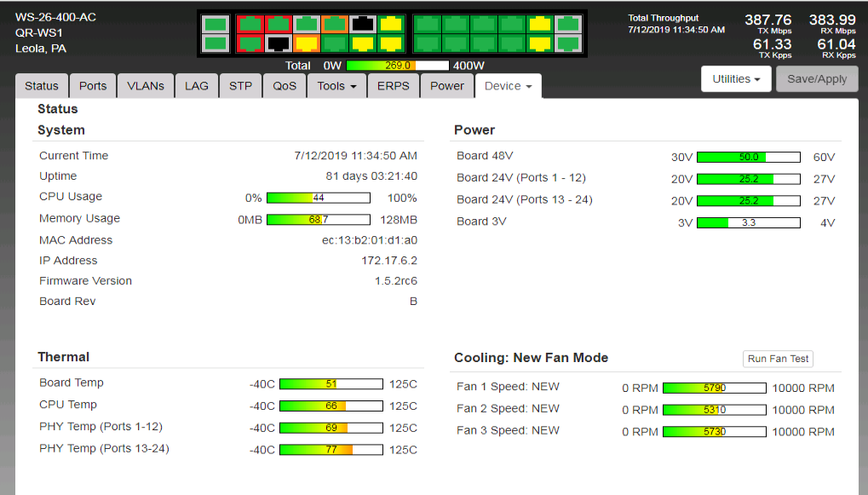Click the black port icon in the bottom row
This screenshot has width=868, height=495.
click(278, 43)
